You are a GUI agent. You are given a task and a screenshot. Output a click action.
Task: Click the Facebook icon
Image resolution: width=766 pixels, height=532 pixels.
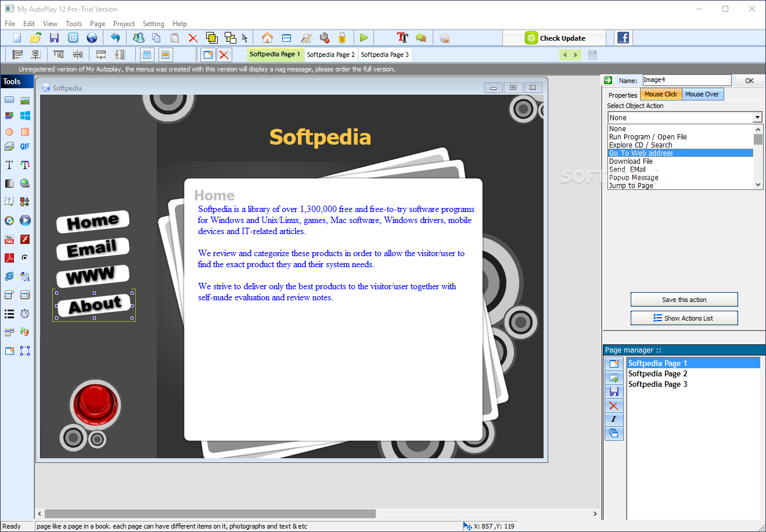click(x=623, y=38)
